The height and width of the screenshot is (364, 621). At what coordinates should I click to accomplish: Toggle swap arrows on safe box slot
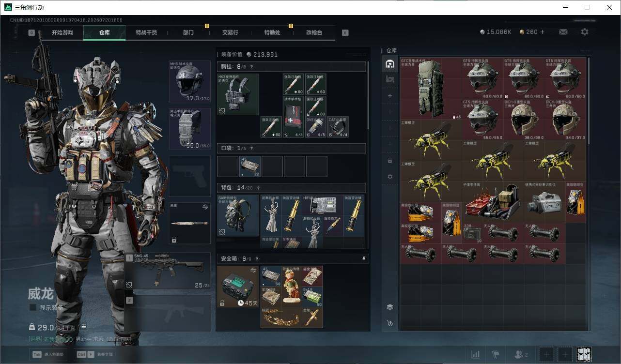pyautogui.click(x=253, y=270)
